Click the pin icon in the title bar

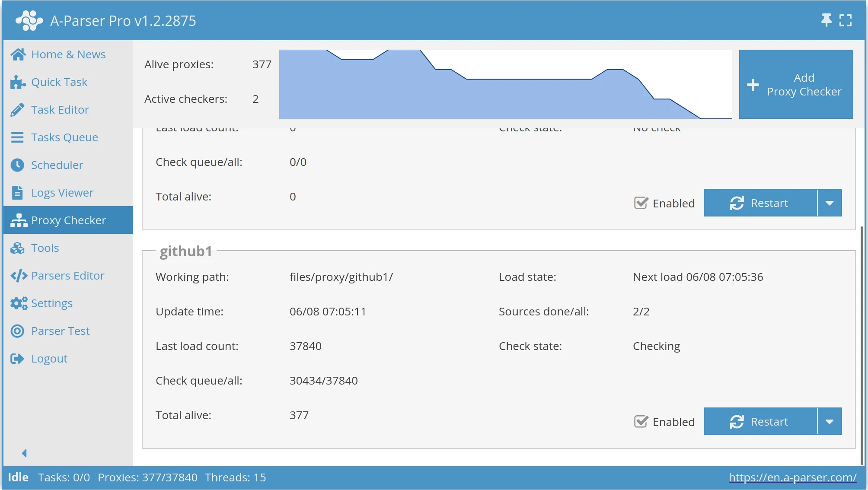coord(827,20)
